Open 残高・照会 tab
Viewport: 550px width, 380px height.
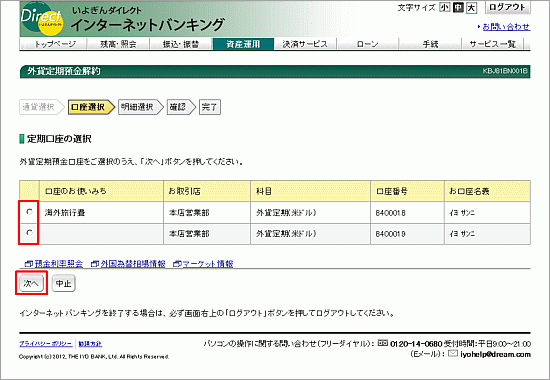[x=118, y=44]
